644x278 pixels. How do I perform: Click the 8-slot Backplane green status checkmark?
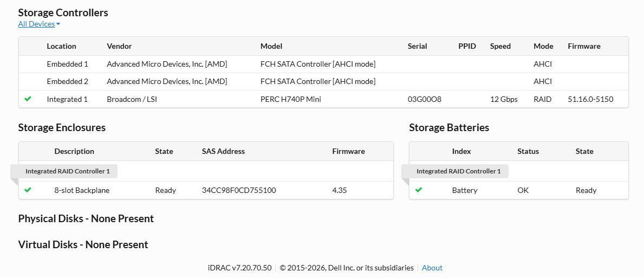[28, 190]
